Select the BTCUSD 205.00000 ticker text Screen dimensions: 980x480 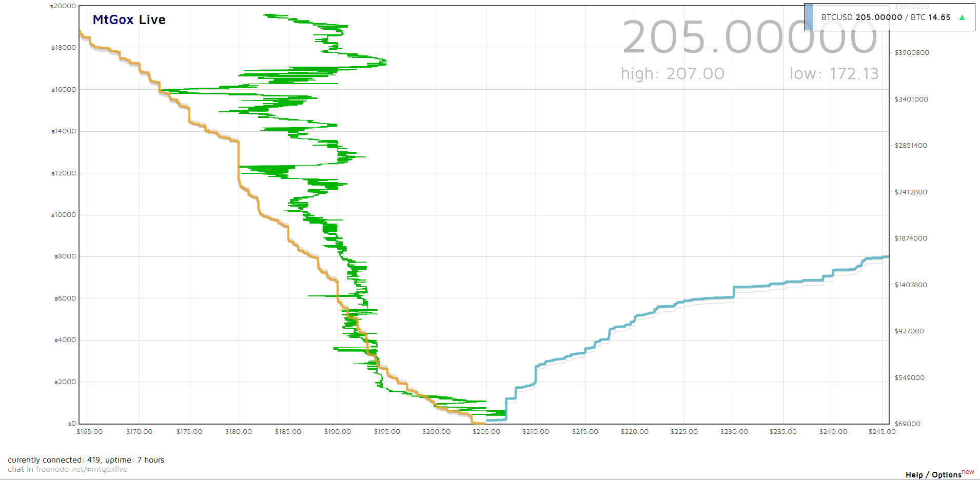[x=861, y=17]
